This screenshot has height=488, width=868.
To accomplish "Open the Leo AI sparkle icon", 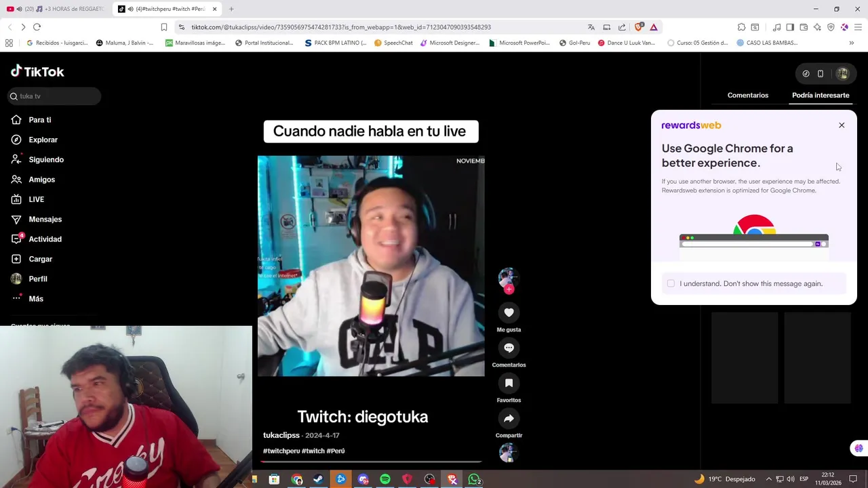I will click(817, 27).
